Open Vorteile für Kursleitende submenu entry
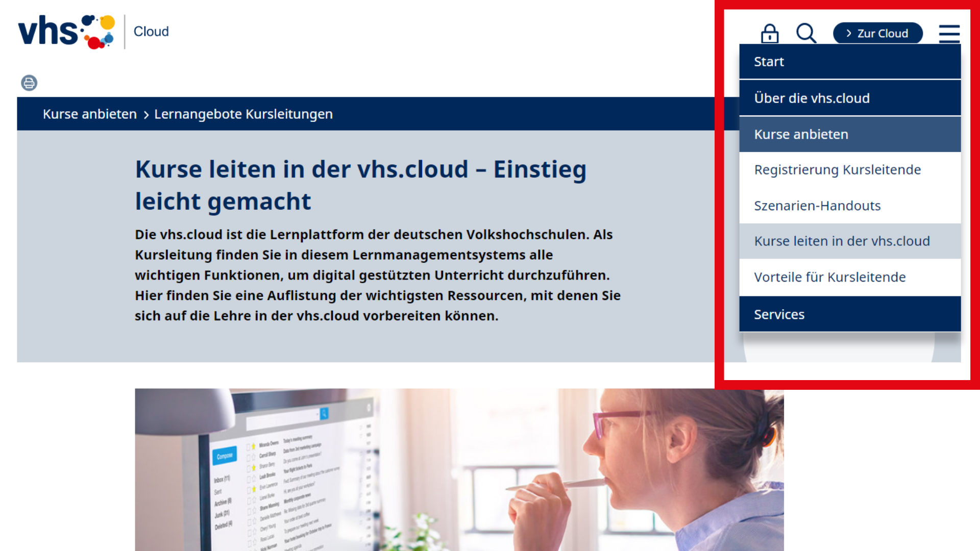The image size is (980, 551). [829, 277]
